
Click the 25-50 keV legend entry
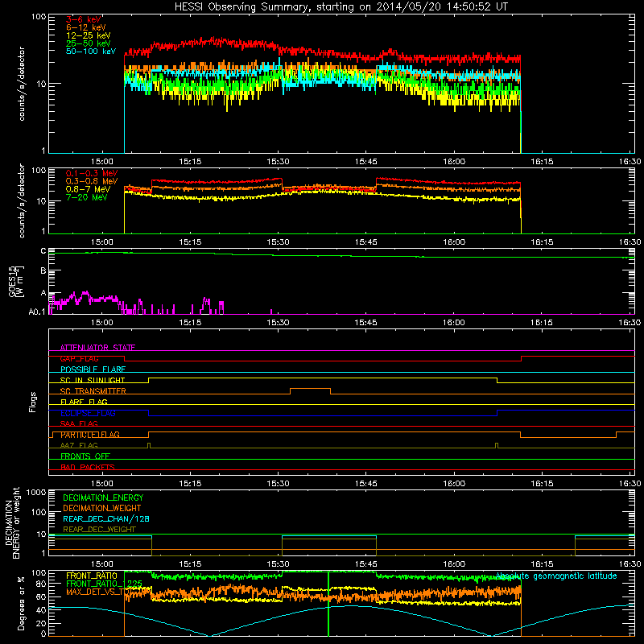(89, 43)
